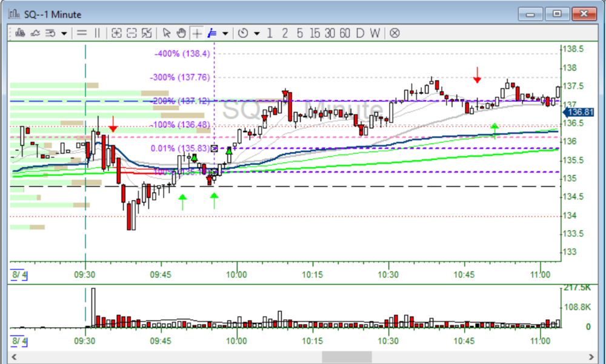Select the horizontal lines tool icon
Viewport: 606px width, 364px height.
(81, 33)
